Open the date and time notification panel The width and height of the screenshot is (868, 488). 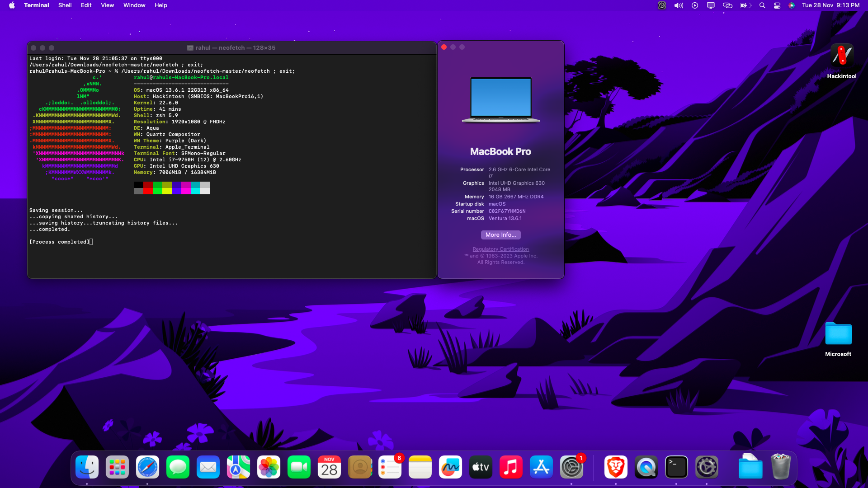[x=830, y=5]
